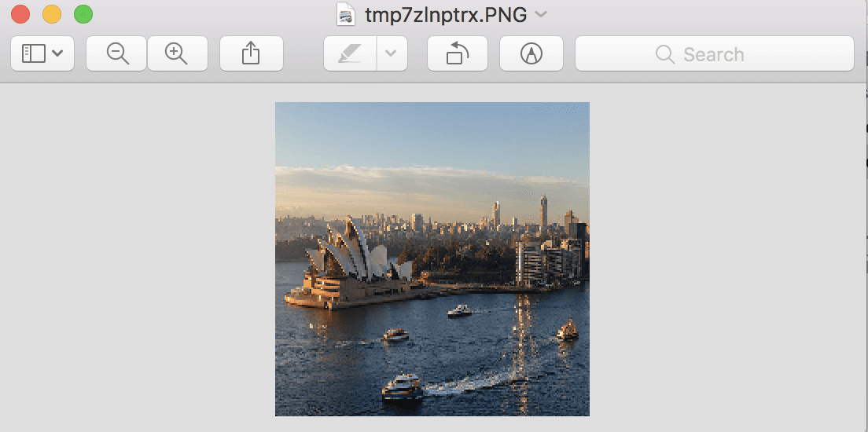Minimize window using yellow button
Image resolution: width=868 pixels, height=432 pixels.
click(52, 14)
